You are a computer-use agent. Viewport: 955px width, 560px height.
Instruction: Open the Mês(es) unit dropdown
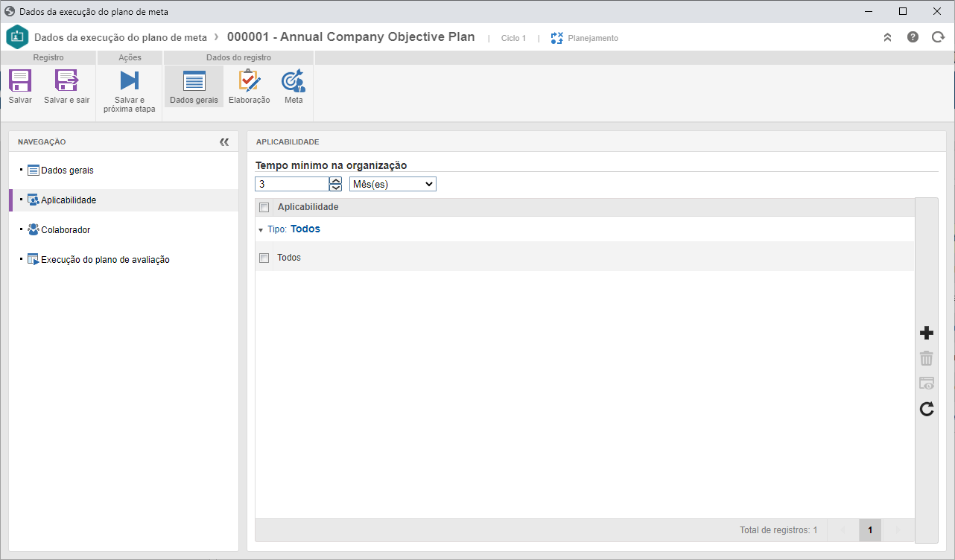(x=393, y=184)
